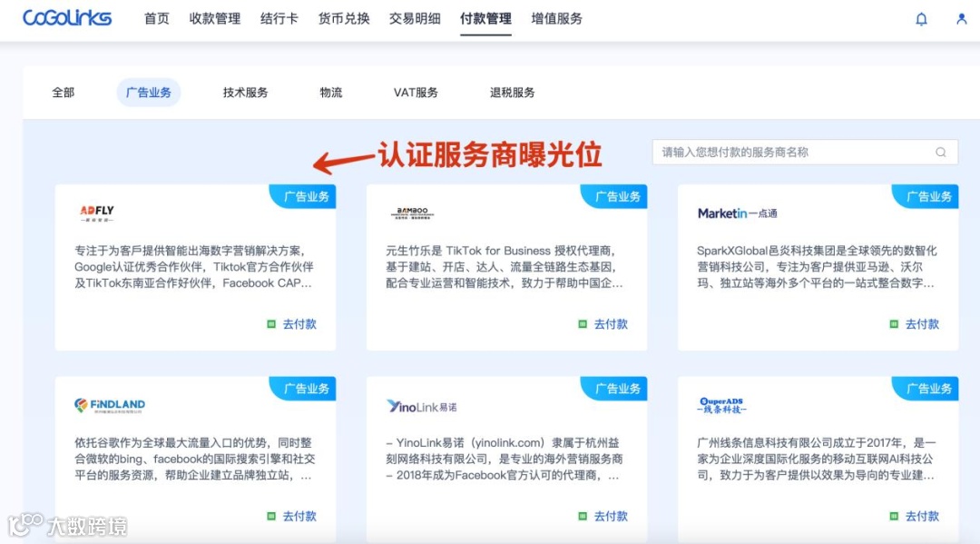Click green pay icon on Bamboo card
The height and width of the screenshot is (544, 980).
click(x=583, y=324)
